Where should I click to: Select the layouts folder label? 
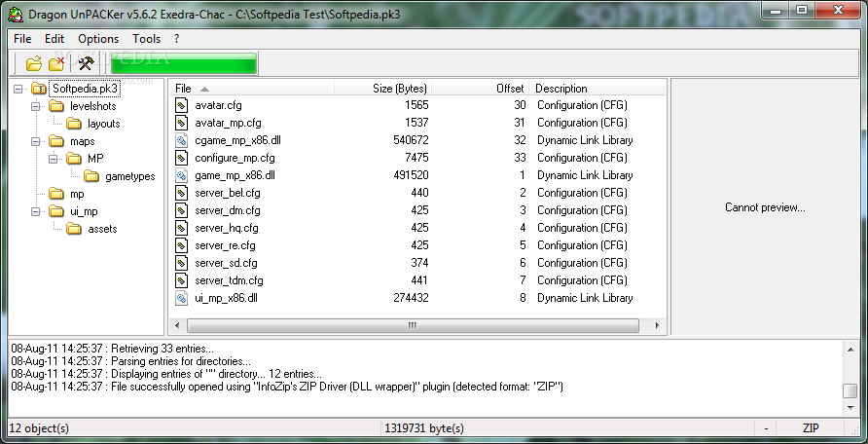[x=104, y=124]
